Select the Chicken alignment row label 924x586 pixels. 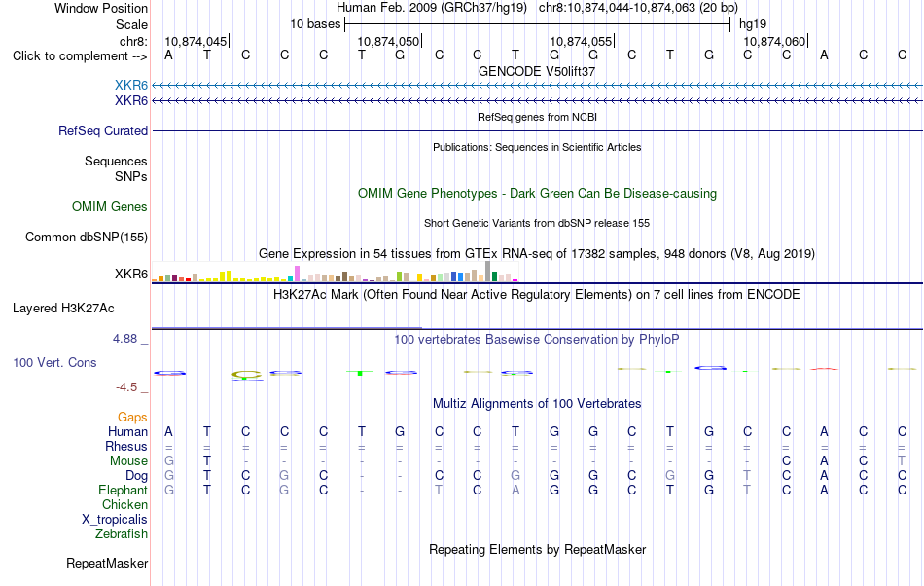coord(124,504)
